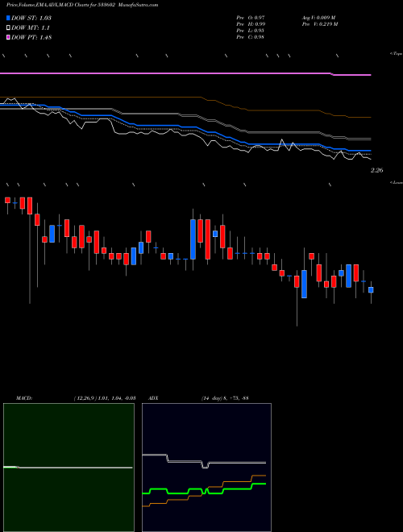This screenshot has height=532, width=403.
Task: Click the 'Pre C: 0.98' value
Action: (x=251, y=37)
